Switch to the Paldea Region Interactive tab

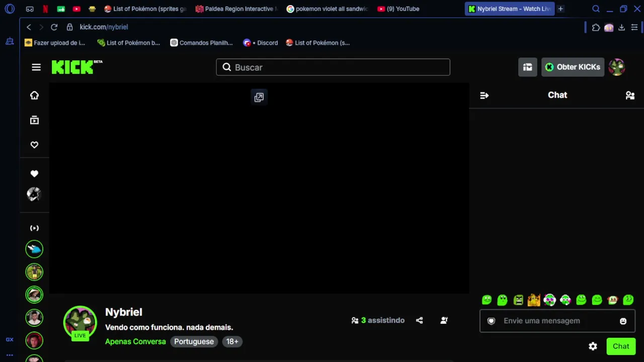[236, 9]
